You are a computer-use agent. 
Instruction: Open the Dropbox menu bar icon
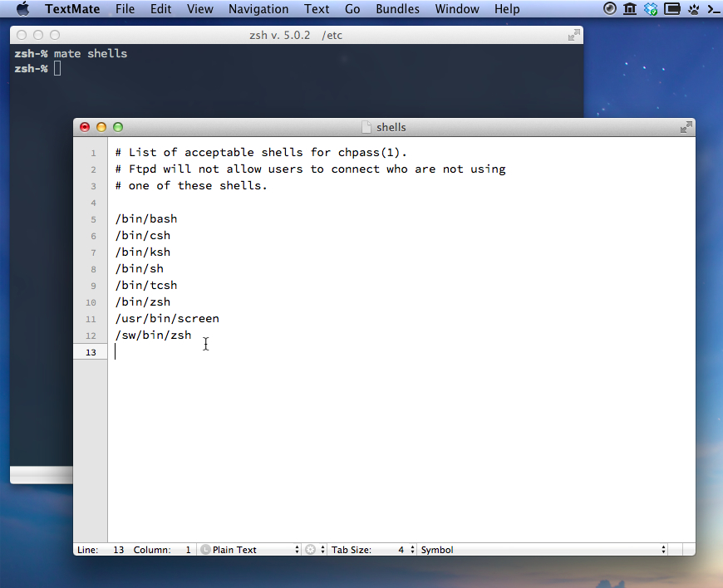coord(651,9)
